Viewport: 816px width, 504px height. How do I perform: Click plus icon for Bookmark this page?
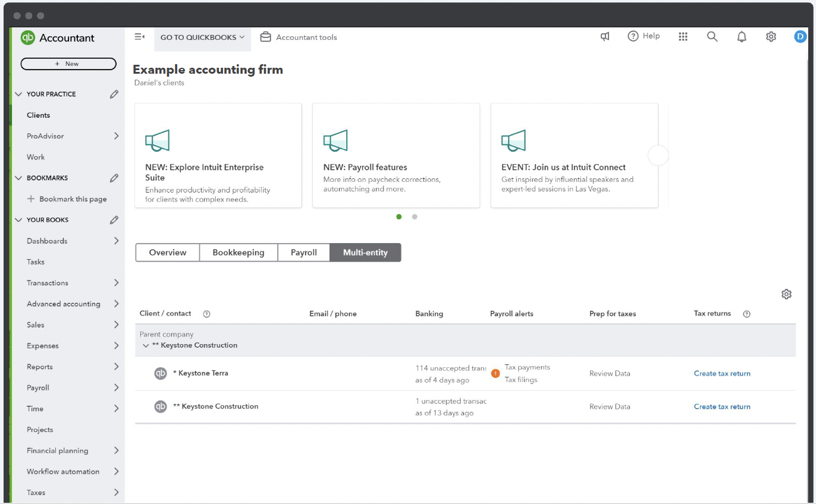click(32, 199)
